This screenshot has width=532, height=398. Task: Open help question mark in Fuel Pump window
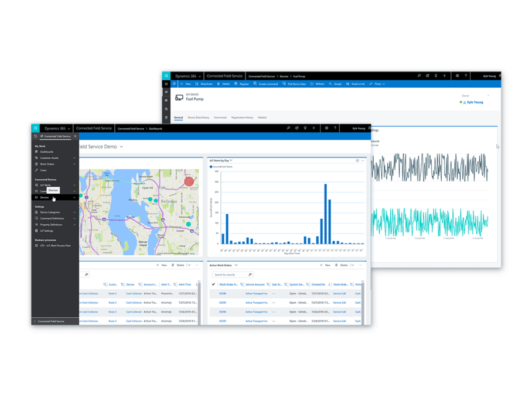[x=466, y=76]
